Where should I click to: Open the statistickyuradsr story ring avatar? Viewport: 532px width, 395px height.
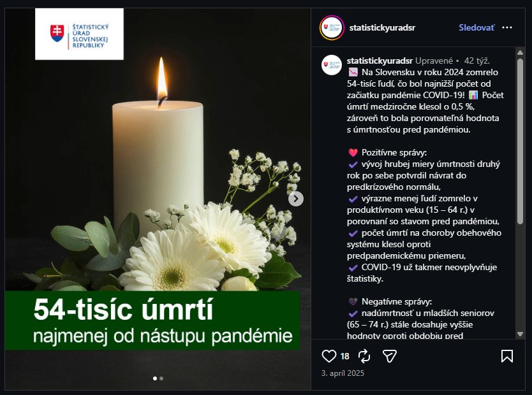pos(332,28)
